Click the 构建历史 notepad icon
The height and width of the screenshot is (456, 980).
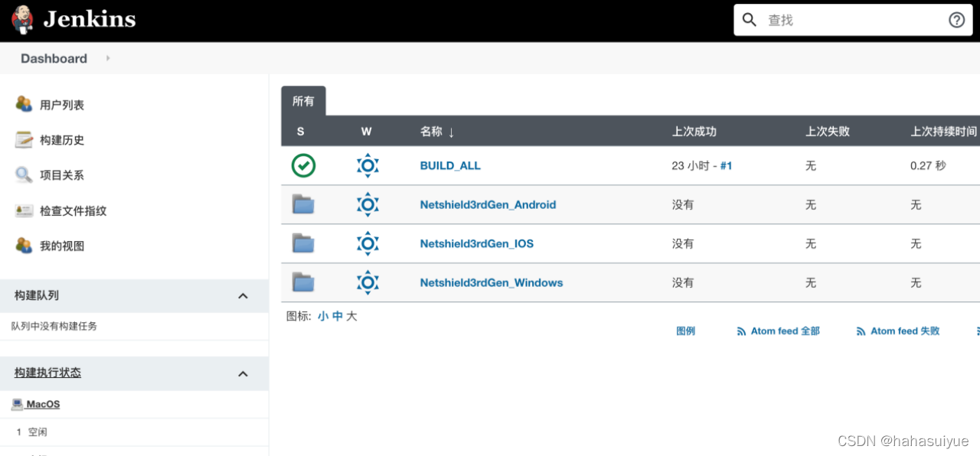click(x=24, y=139)
